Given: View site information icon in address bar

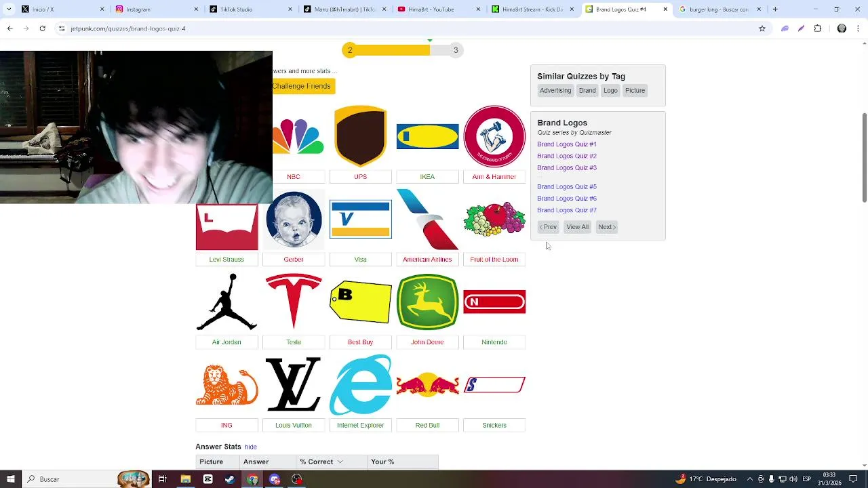Looking at the screenshot, I should [62, 28].
